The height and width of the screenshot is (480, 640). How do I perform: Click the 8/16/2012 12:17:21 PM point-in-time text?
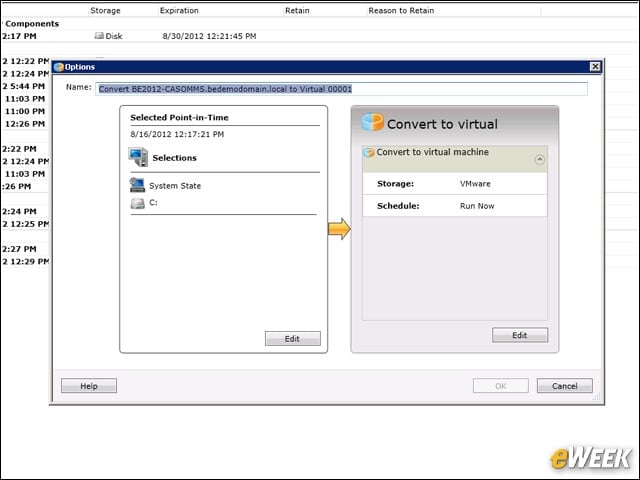pos(177,134)
